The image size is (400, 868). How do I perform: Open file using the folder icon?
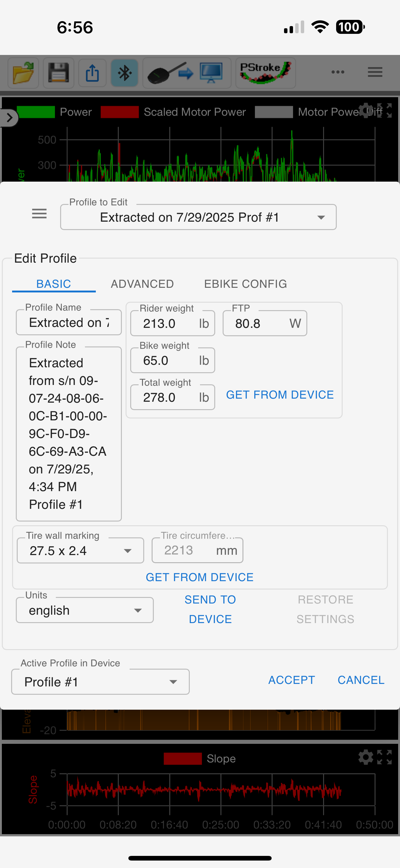[x=23, y=72]
